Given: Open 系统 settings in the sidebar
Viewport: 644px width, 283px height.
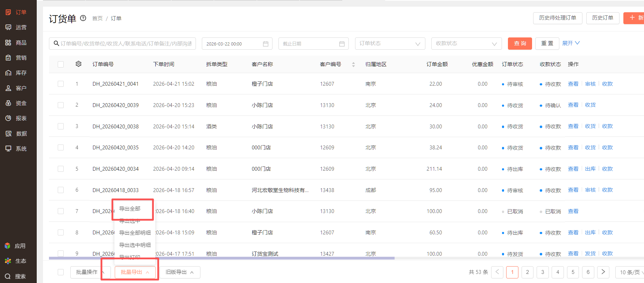Looking at the screenshot, I should pyautogui.click(x=16, y=149).
